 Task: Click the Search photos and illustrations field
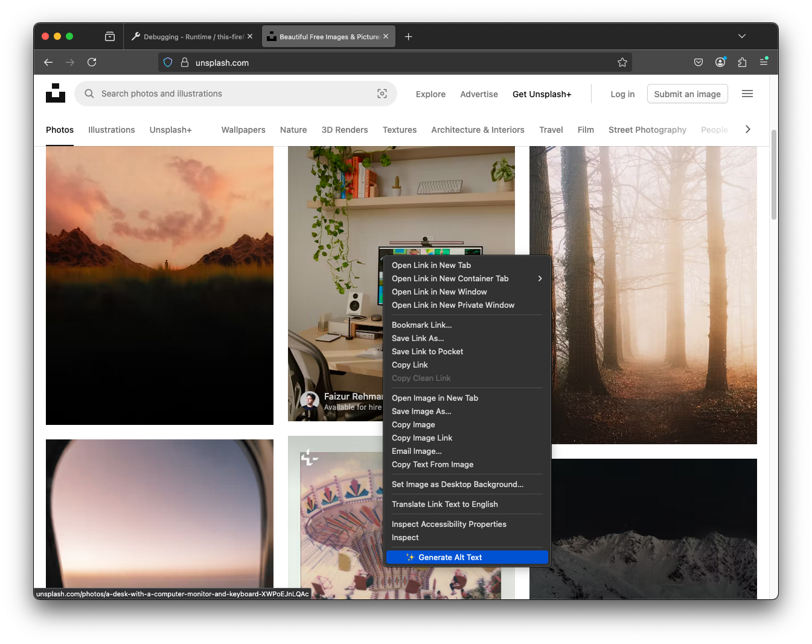click(235, 94)
